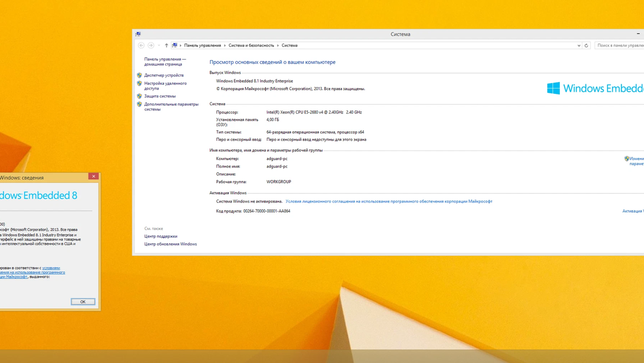This screenshot has height=363, width=644.
Task: Click the Активация Windows link on the right
Action: point(633,211)
